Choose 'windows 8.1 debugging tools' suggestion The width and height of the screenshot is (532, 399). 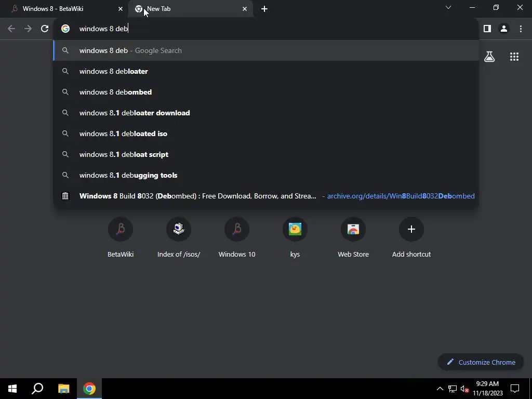pos(266,175)
